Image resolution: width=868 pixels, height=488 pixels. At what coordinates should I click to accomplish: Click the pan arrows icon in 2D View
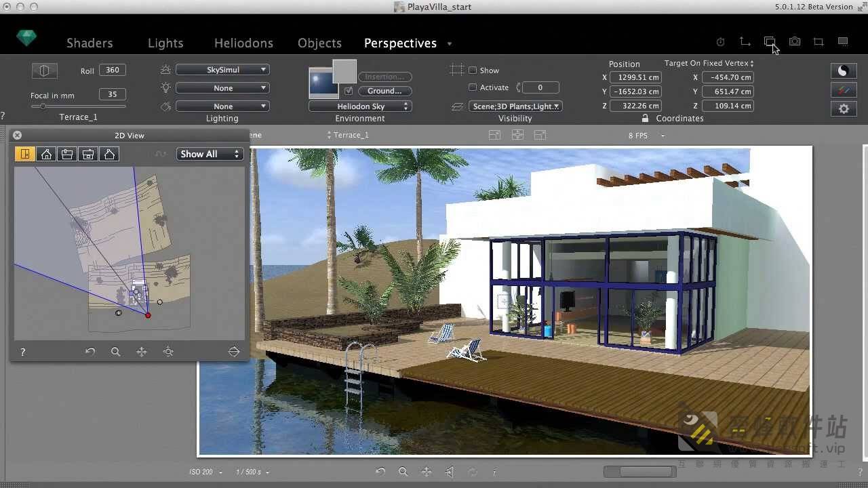pos(142,352)
